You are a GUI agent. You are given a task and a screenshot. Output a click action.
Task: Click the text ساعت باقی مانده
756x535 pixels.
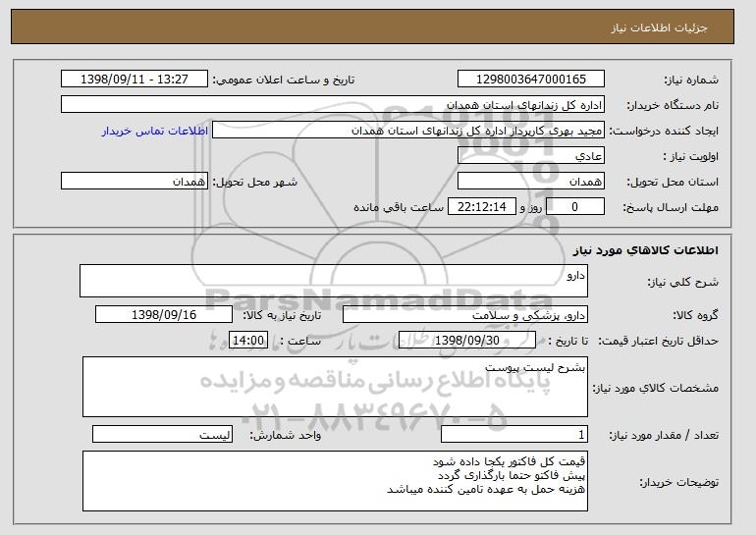(399, 207)
